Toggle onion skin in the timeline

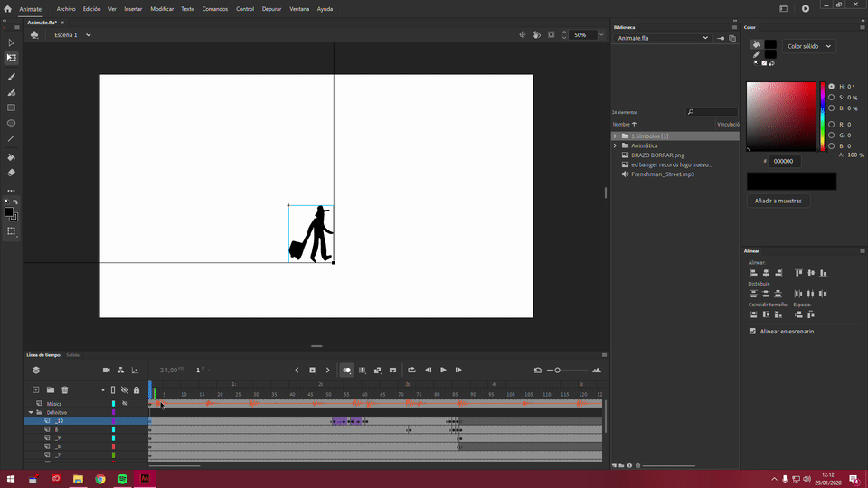click(x=346, y=371)
